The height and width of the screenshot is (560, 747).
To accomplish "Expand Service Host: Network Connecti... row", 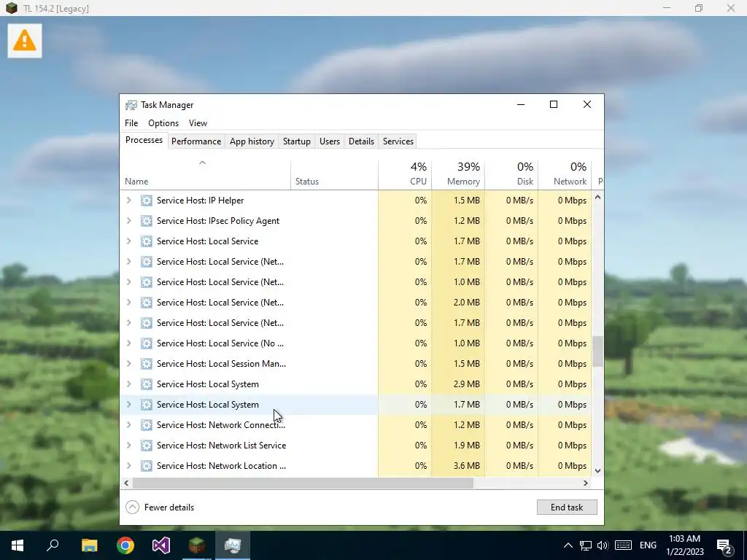I will [x=128, y=425].
